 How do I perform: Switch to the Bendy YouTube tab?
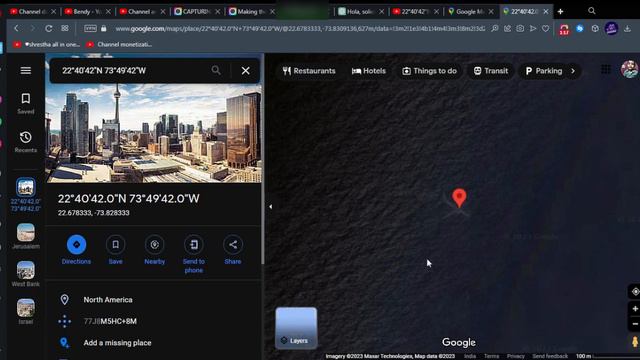point(88,11)
